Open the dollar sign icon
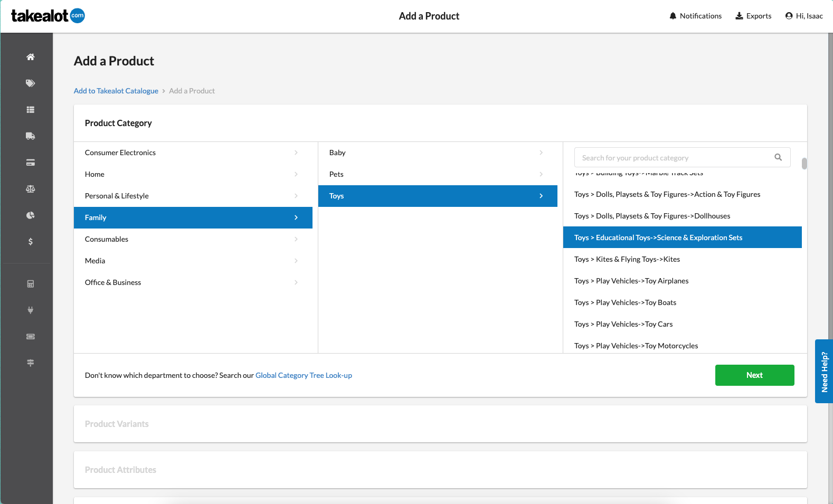The height and width of the screenshot is (504, 833). (x=31, y=242)
